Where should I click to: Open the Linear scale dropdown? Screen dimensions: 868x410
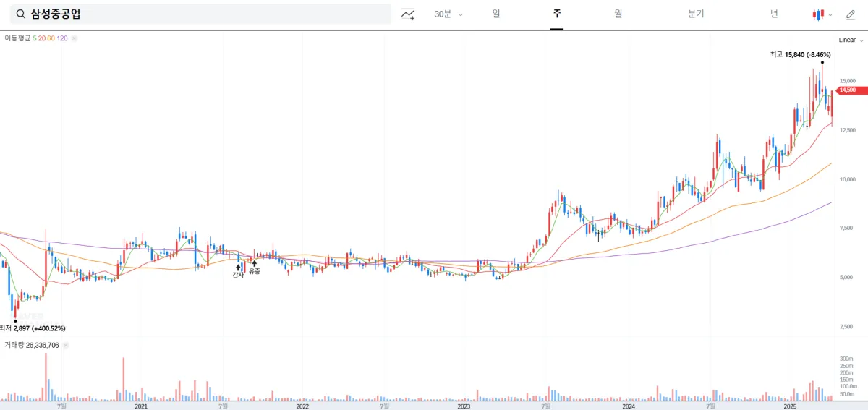click(851, 40)
